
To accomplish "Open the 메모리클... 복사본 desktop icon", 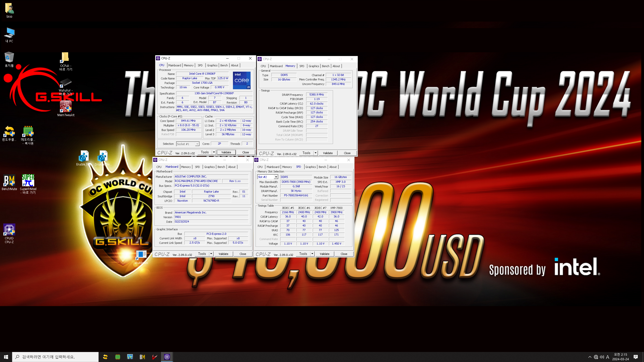I will 28,135.
